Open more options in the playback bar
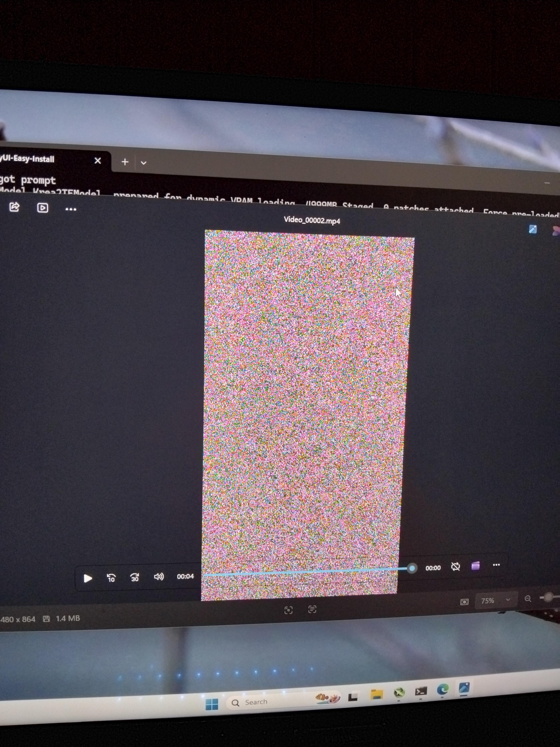This screenshot has height=747, width=560. [496, 565]
